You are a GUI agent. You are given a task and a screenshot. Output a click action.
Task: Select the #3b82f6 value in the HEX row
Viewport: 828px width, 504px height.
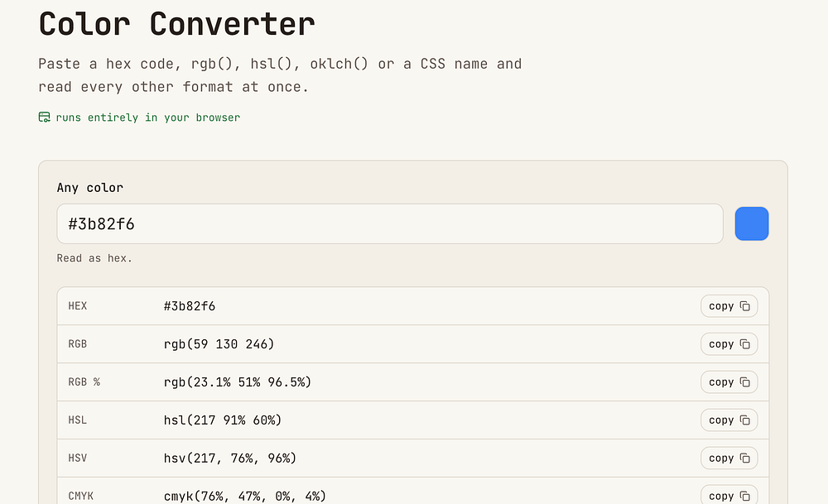coord(190,306)
